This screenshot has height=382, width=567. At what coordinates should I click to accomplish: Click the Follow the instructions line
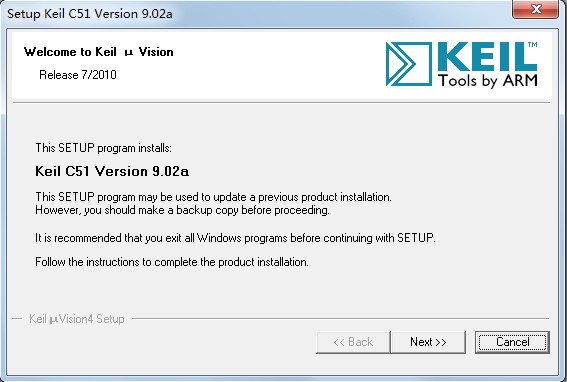(x=172, y=262)
